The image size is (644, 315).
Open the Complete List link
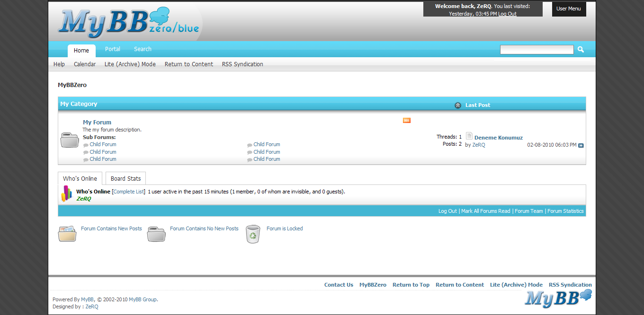pos(128,192)
